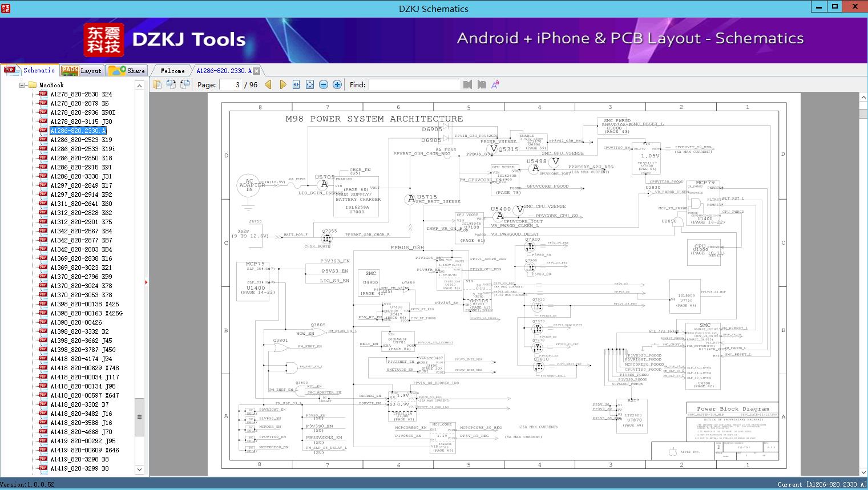The image size is (868, 490).
Task: Click the DZKJ red logo in the banner
Action: coord(104,39)
